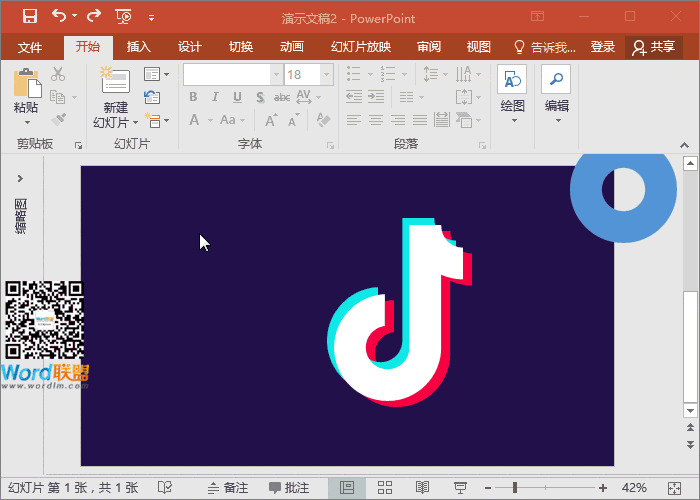The width and height of the screenshot is (700, 500).
Task: Click the increase list level icon
Action: pyautogui.click(x=376, y=97)
